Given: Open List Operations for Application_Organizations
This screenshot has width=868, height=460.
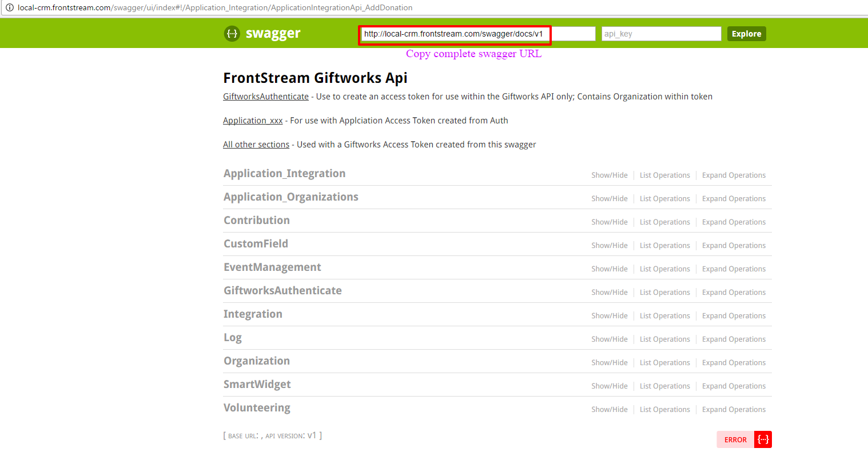Looking at the screenshot, I should coord(664,198).
